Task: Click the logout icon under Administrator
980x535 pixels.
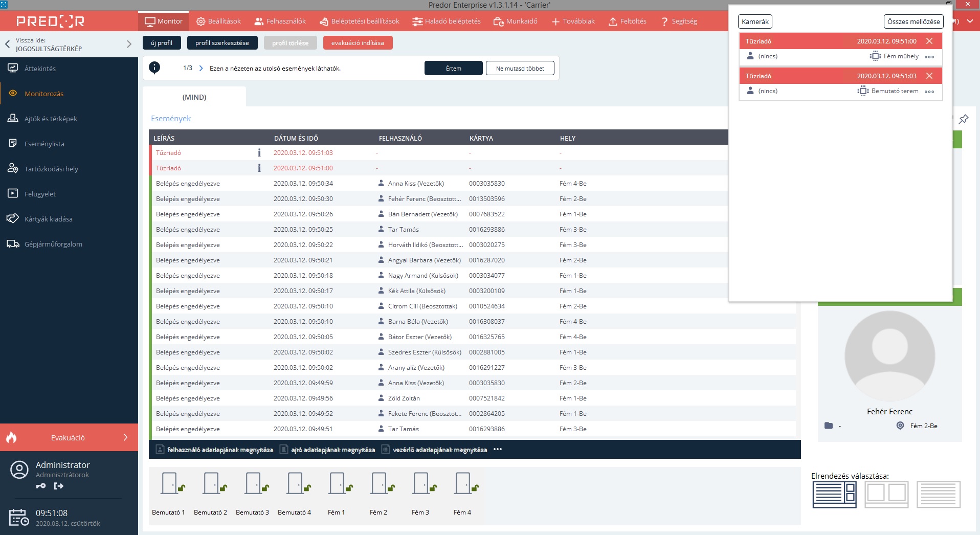Action: (x=59, y=486)
